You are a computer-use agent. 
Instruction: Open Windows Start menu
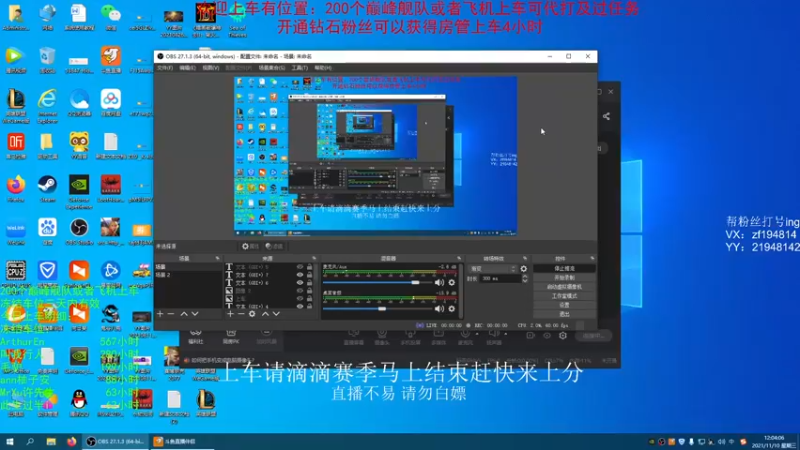[10, 441]
